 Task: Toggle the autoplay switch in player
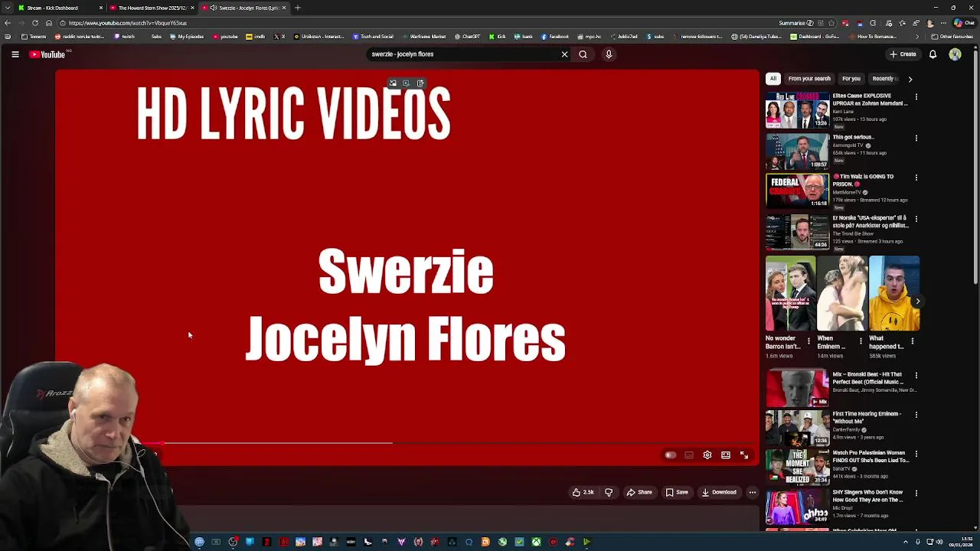670,455
